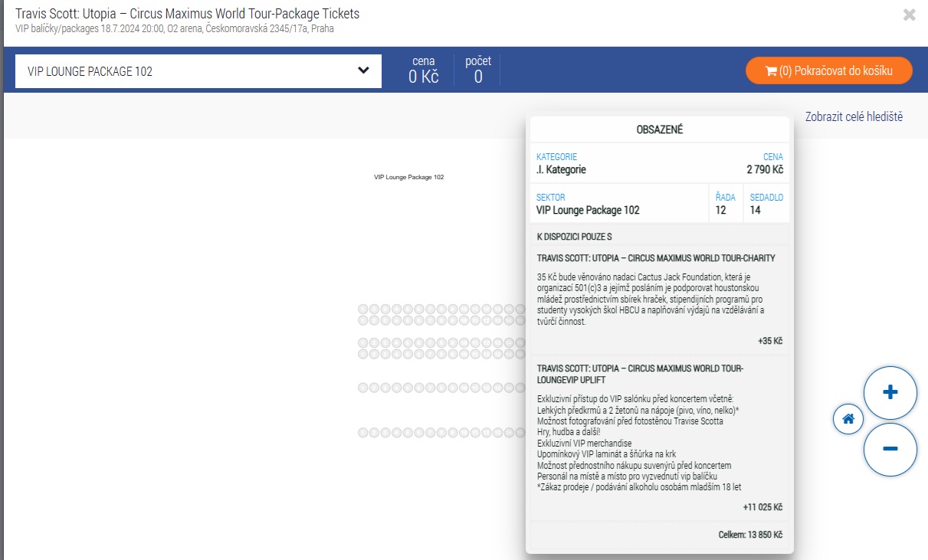Select seat 1 in the top row
Screen dimensions: 928x560
[x=363, y=309]
